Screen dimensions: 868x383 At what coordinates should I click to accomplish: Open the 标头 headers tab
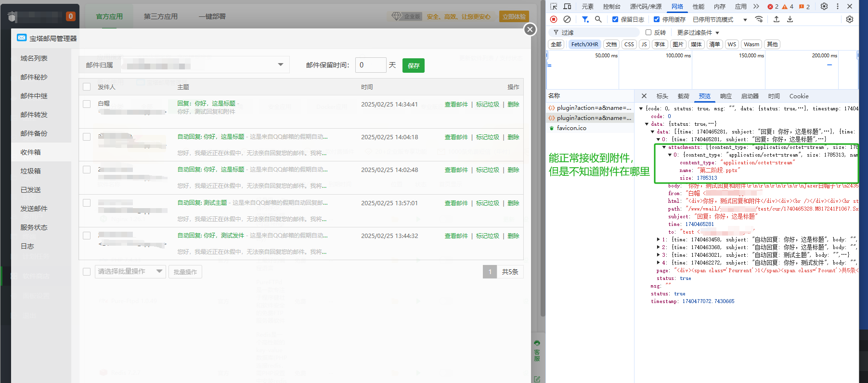point(662,96)
